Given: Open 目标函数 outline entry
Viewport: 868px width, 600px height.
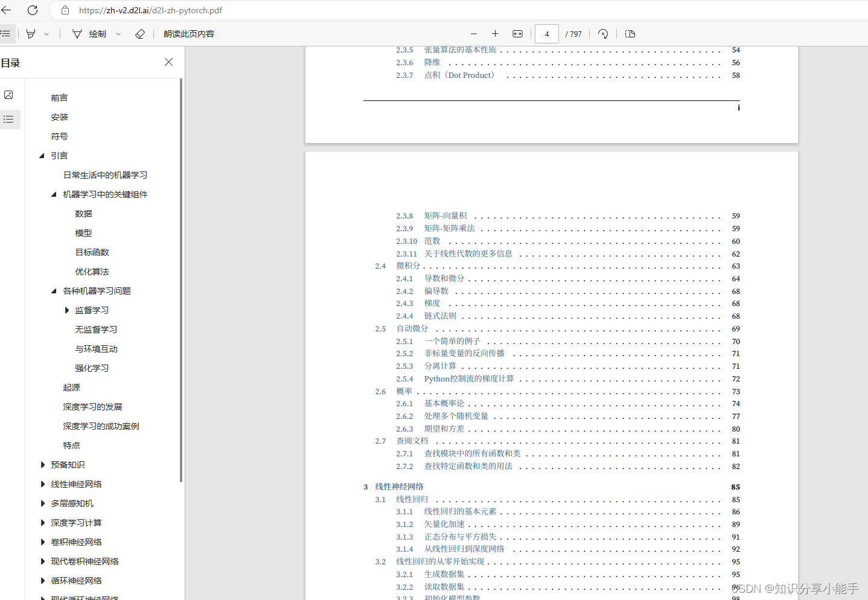Looking at the screenshot, I should coord(92,252).
